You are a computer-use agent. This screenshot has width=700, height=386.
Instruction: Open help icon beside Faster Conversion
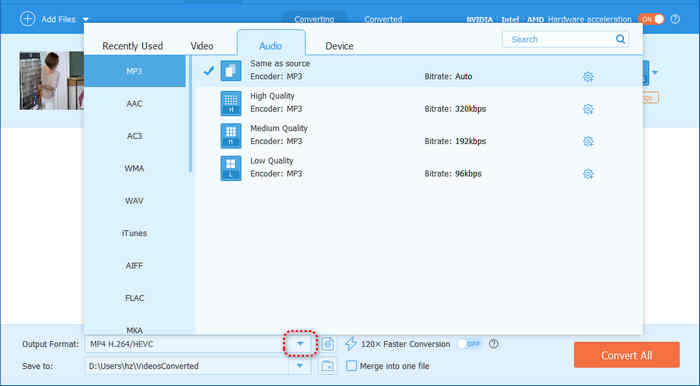[x=493, y=344]
